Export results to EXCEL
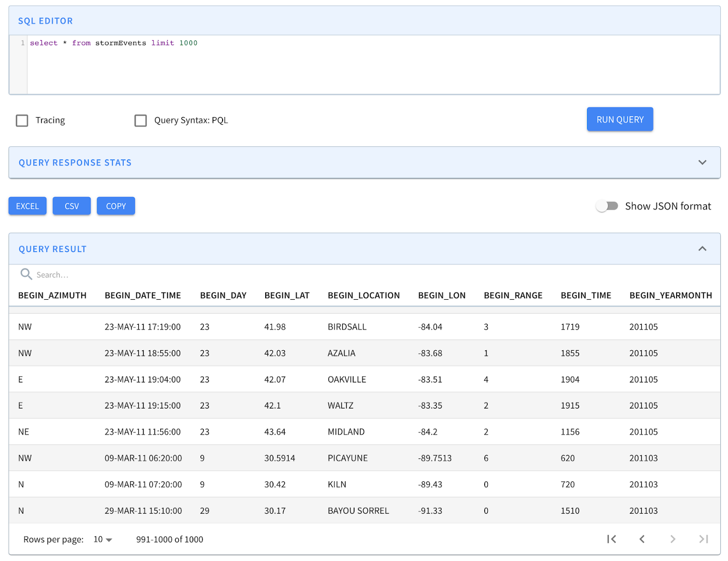The height and width of the screenshot is (561, 728). pos(27,206)
